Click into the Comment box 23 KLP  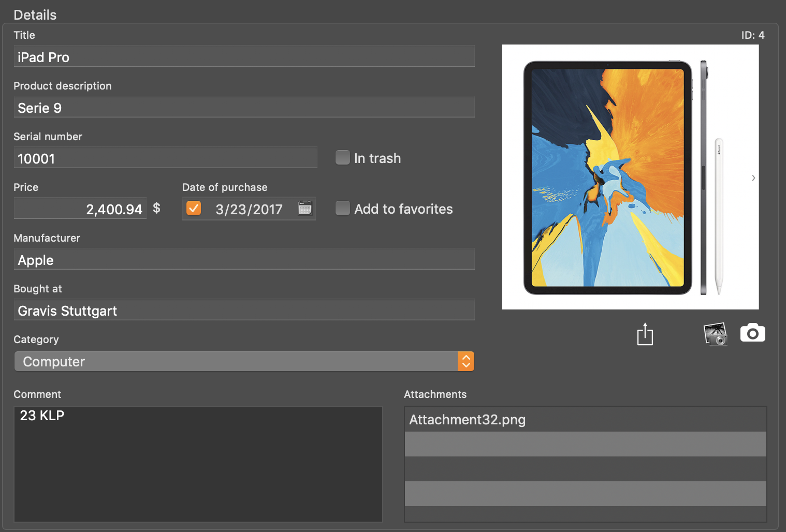click(x=198, y=464)
